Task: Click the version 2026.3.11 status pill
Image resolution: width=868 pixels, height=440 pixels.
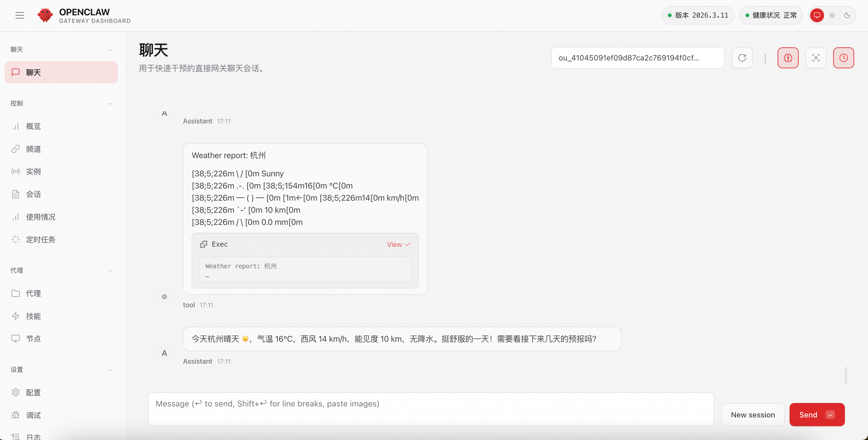Action: pyautogui.click(x=698, y=15)
